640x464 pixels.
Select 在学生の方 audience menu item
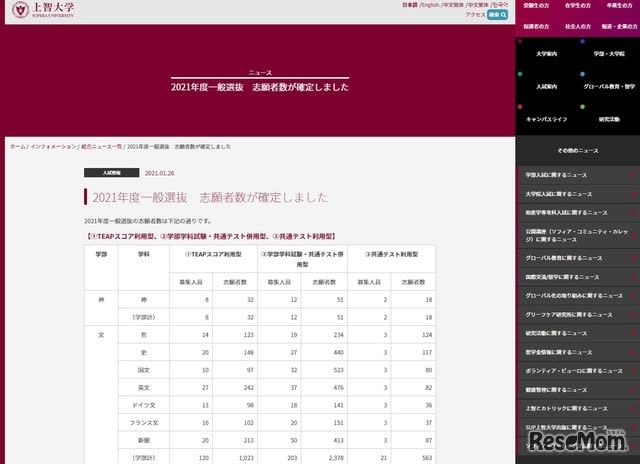click(x=578, y=6)
